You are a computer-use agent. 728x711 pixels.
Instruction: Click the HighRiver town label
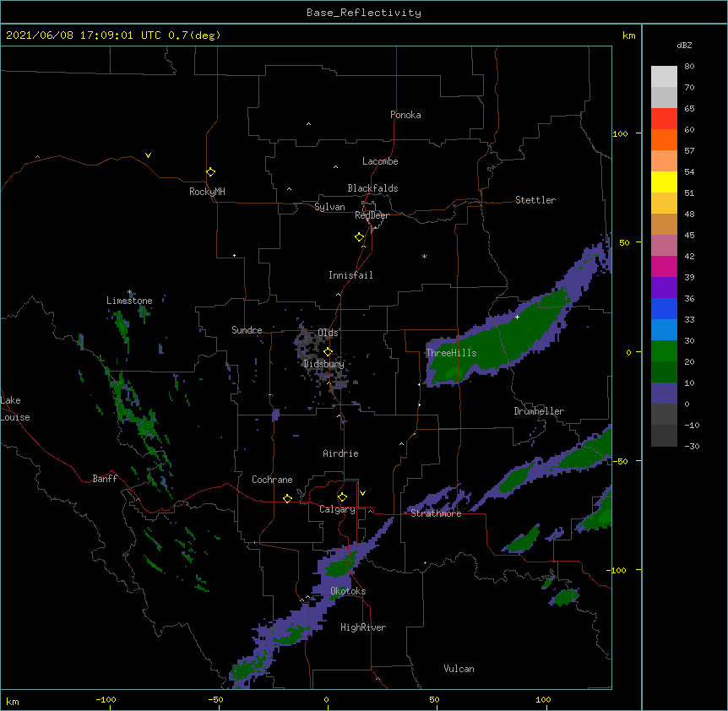pos(363,627)
